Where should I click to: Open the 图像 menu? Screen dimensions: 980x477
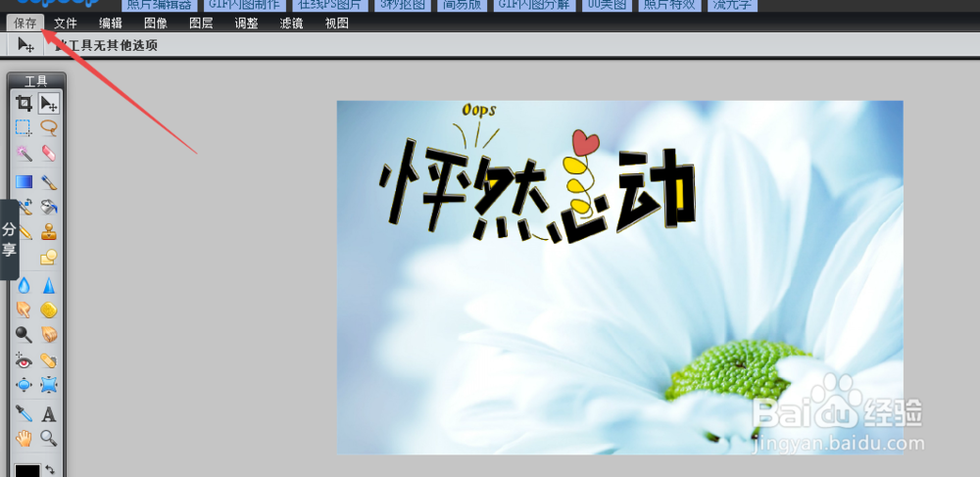click(x=156, y=24)
